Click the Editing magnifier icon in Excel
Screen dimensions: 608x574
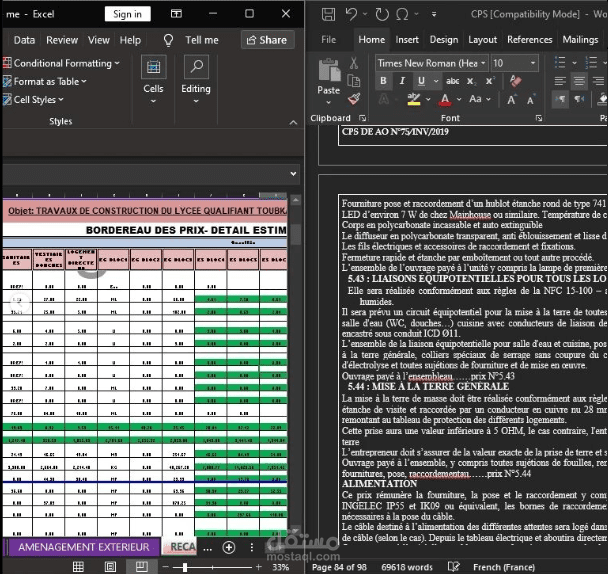click(x=196, y=66)
